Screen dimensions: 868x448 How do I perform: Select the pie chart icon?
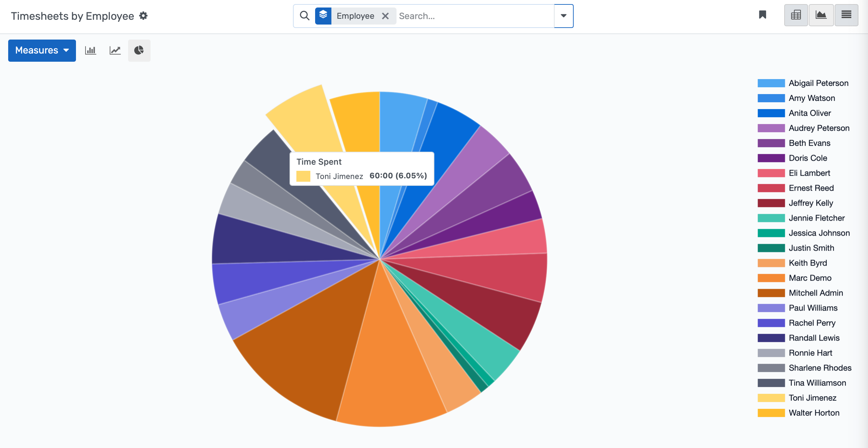click(x=139, y=50)
